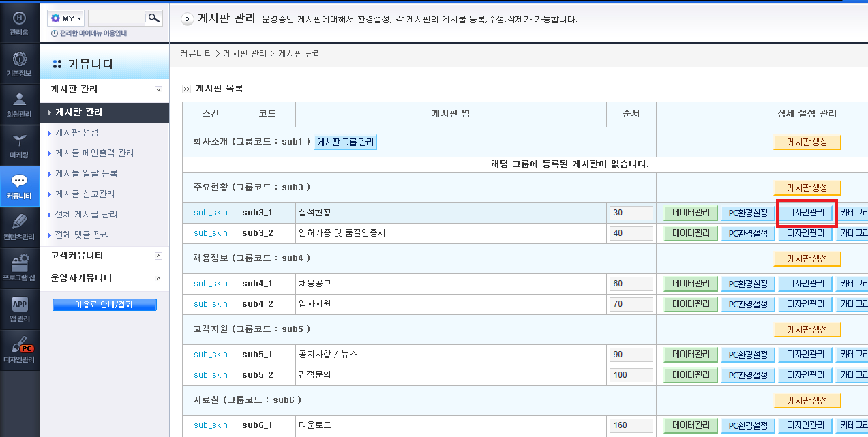Open 디자인관리 PC sidebar icon
868x437 pixels.
[20, 350]
